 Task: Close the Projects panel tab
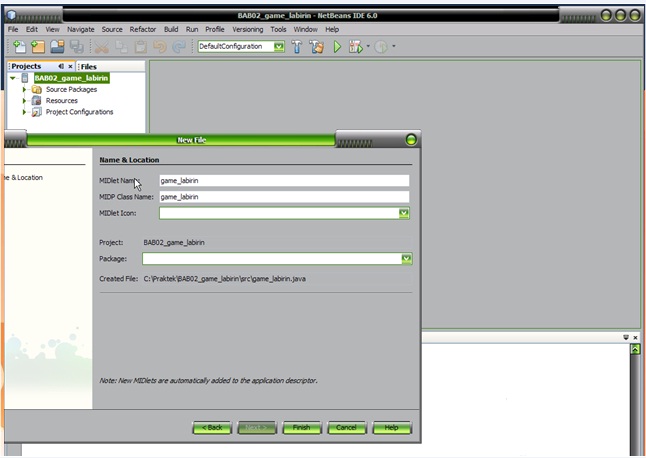point(70,66)
